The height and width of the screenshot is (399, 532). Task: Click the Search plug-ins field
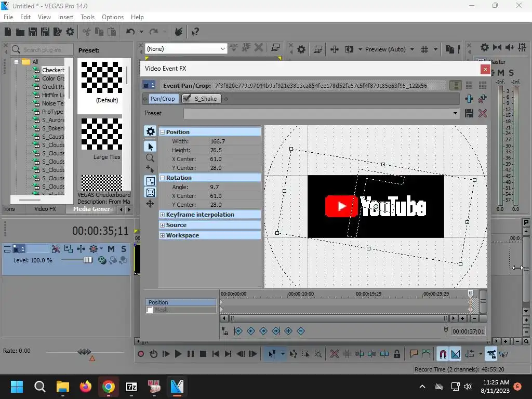pyautogui.click(x=43, y=50)
